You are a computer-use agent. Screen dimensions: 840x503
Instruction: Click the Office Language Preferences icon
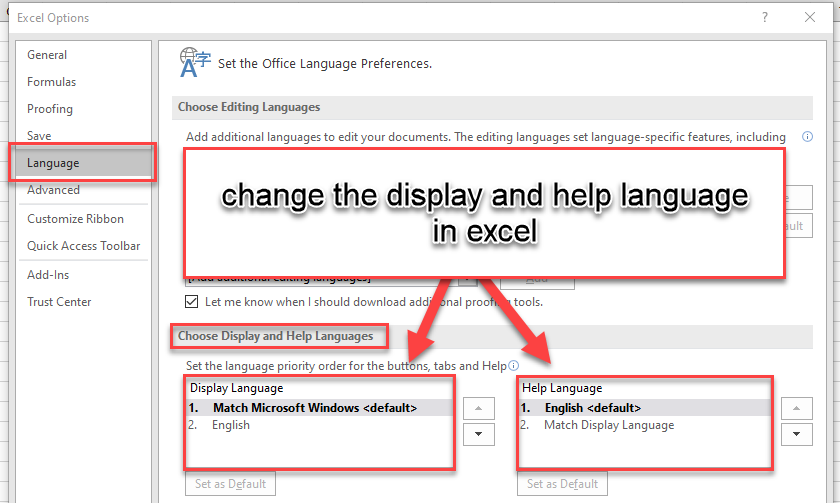point(195,63)
